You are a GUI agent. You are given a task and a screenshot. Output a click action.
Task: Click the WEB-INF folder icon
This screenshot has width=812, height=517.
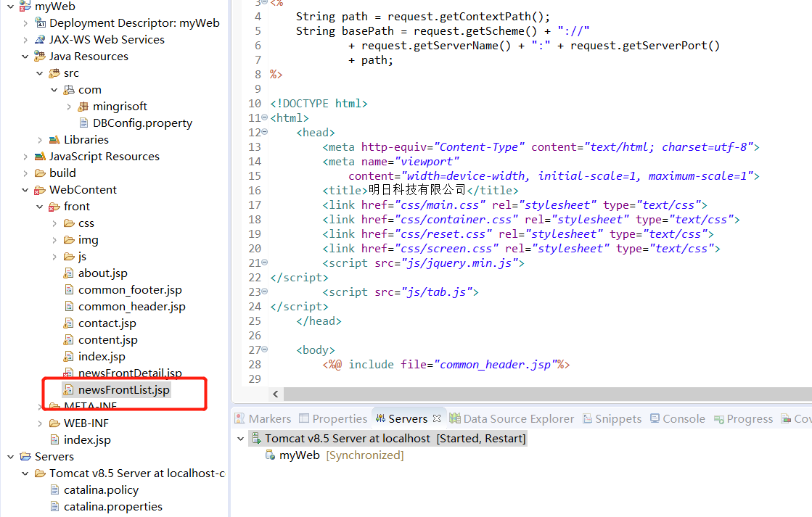54,423
